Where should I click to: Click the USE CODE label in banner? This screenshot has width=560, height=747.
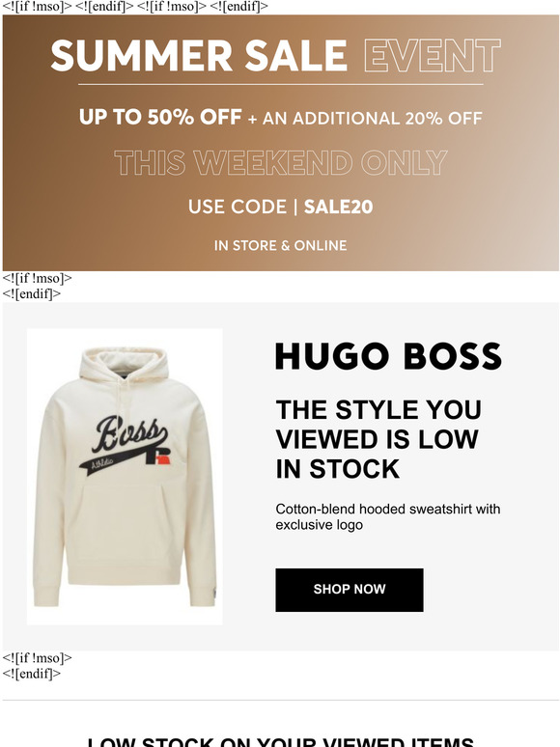238,207
